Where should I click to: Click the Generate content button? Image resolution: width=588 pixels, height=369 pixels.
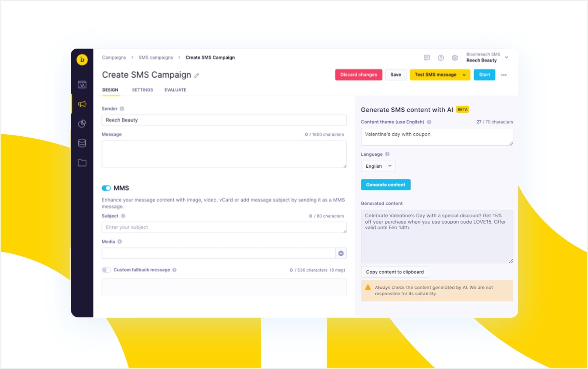(386, 185)
